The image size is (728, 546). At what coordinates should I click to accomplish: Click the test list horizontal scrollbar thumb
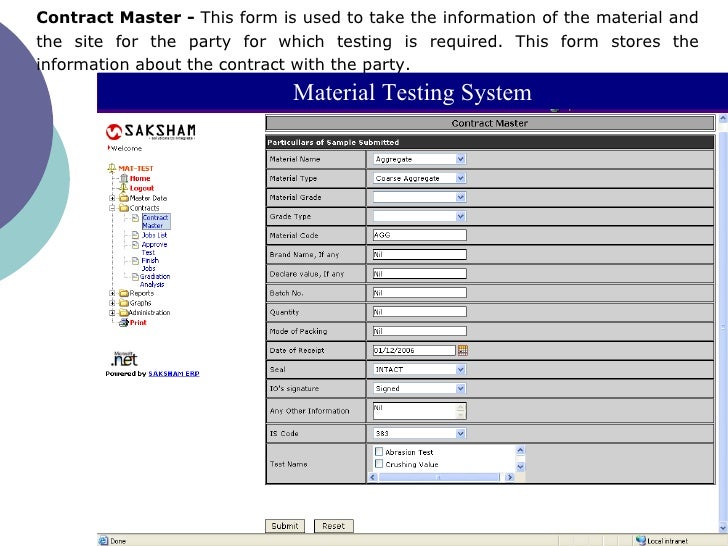pyautogui.click(x=439, y=477)
